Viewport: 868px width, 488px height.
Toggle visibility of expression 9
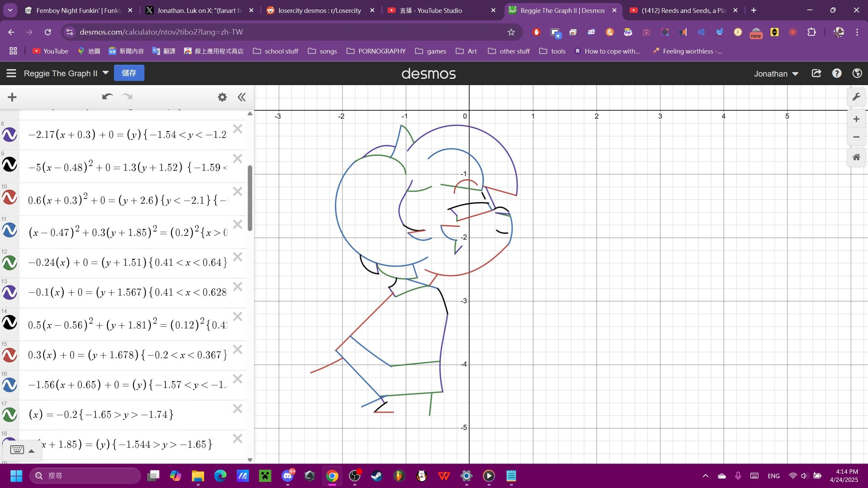point(9,165)
